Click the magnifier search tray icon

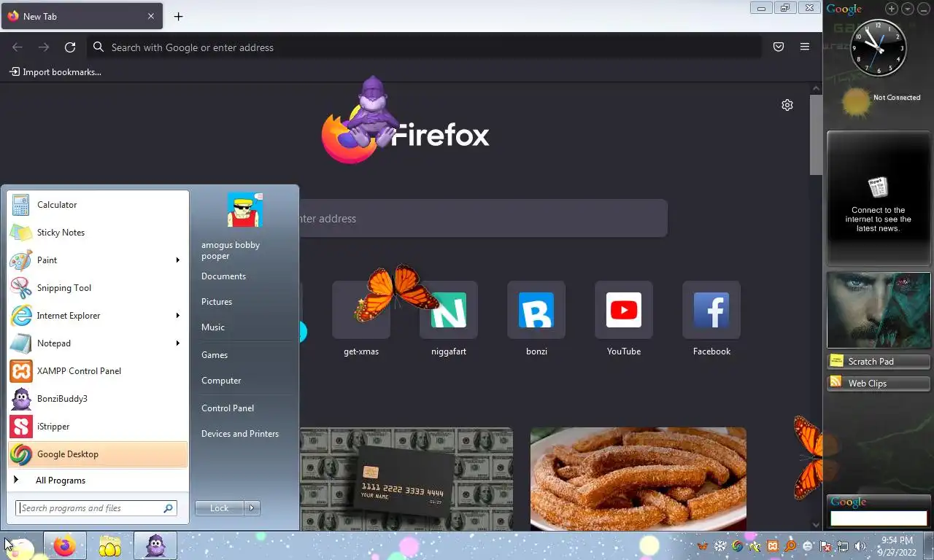790,546
